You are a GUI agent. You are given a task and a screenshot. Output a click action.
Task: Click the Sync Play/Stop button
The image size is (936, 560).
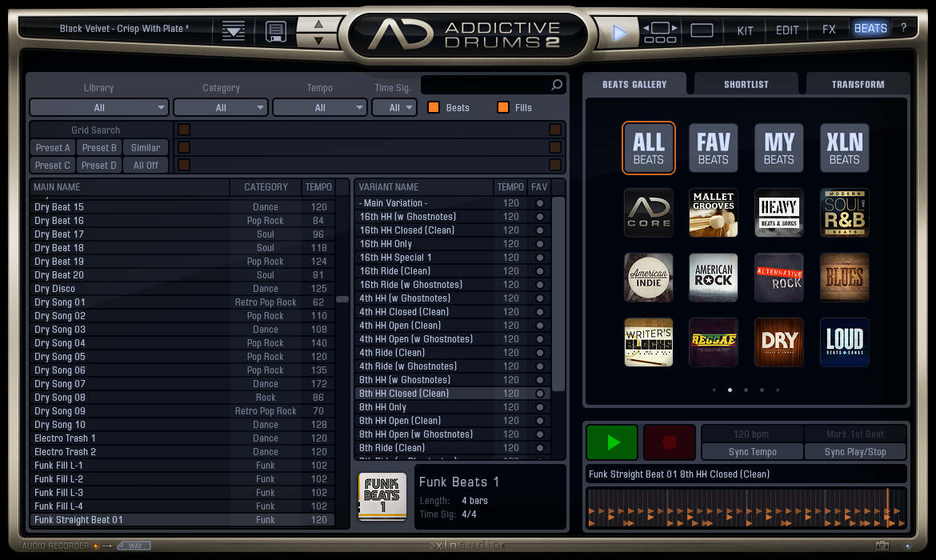coord(855,452)
